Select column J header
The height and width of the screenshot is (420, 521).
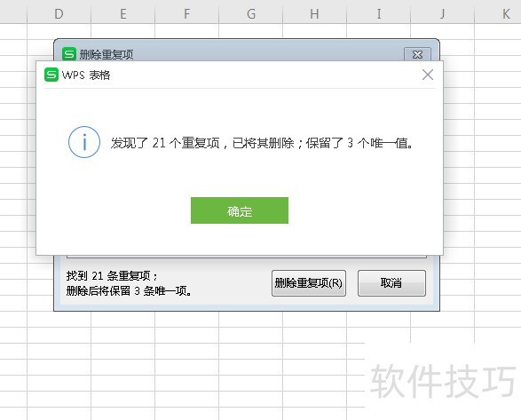click(443, 14)
